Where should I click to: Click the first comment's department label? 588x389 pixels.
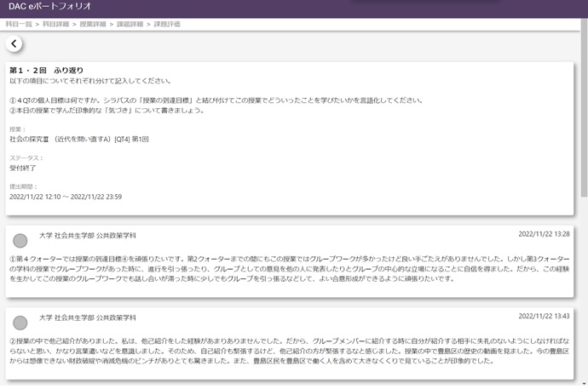point(88,234)
